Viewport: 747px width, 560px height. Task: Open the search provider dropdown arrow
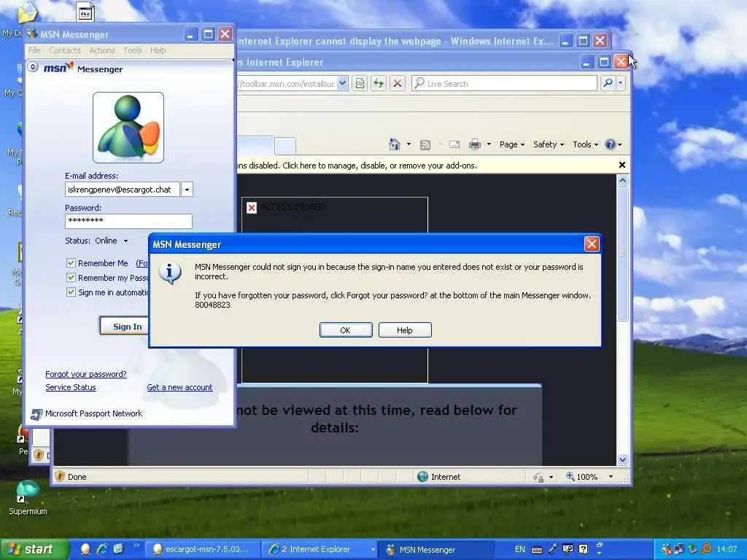tap(620, 83)
